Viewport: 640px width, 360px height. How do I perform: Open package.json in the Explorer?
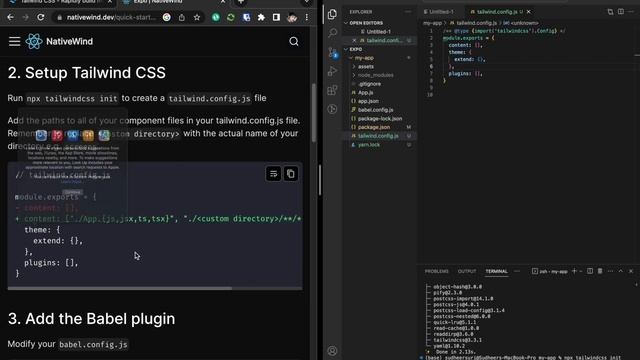pyautogui.click(x=373, y=127)
